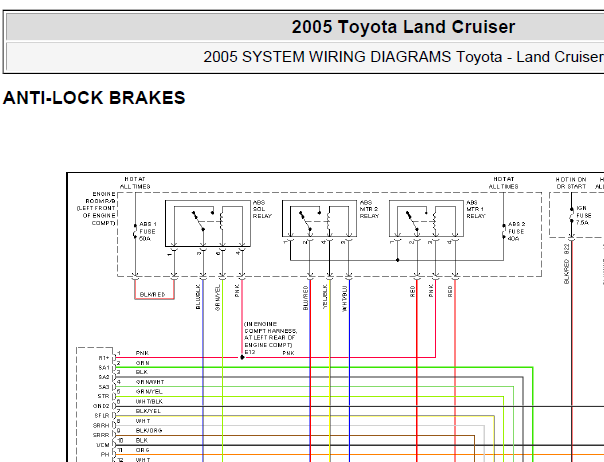Click the 'STR' connector terminal label
Screen dimensions: 604x462
[x=104, y=396]
